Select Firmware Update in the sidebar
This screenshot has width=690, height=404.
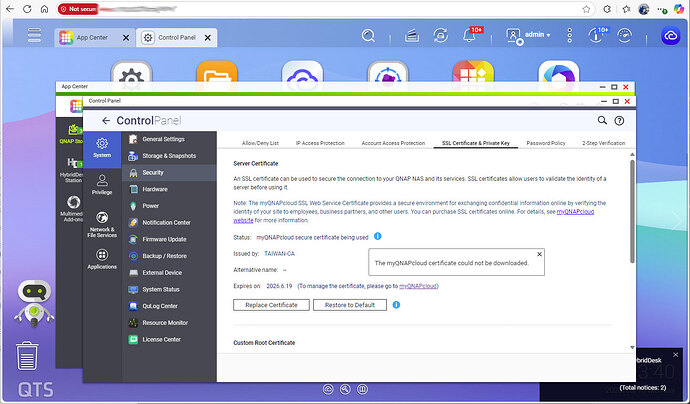tap(164, 239)
